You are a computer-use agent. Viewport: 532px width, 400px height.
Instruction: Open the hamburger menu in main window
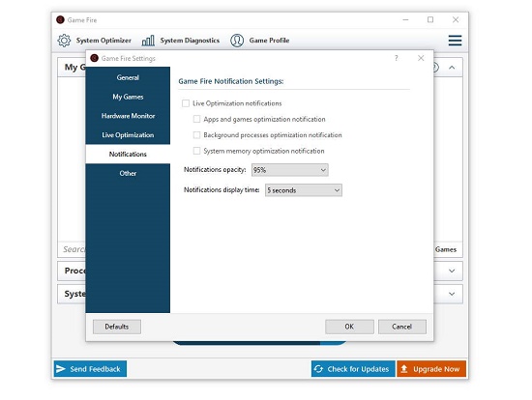(x=455, y=41)
